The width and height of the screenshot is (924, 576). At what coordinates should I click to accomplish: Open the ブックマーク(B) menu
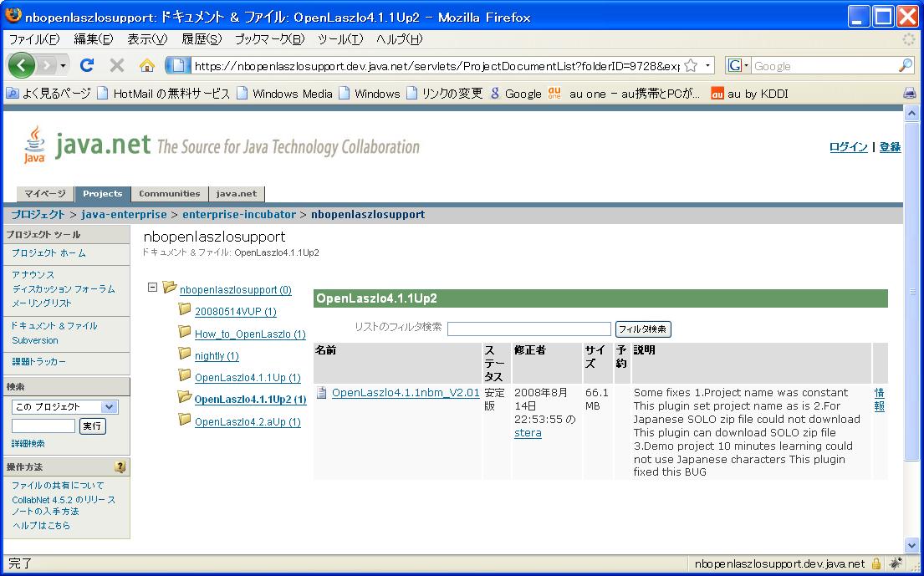[x=269, y=39]
